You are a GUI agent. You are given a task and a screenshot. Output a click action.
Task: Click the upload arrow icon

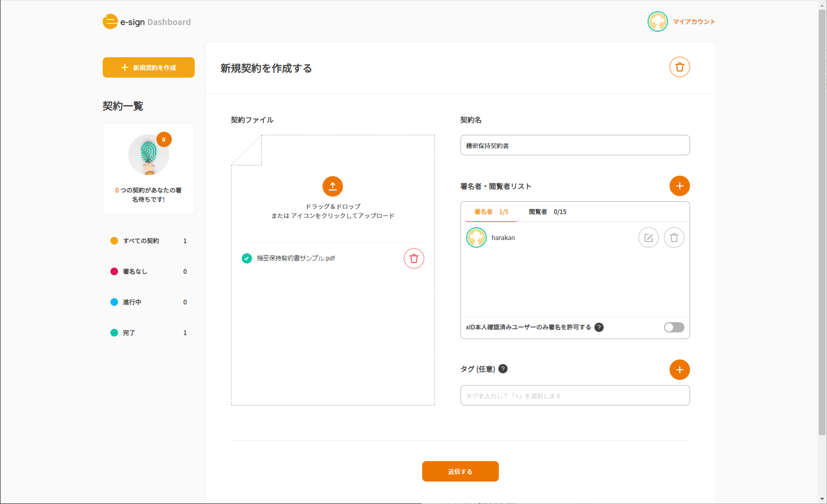pyautogui.click(x=333, y=186)
